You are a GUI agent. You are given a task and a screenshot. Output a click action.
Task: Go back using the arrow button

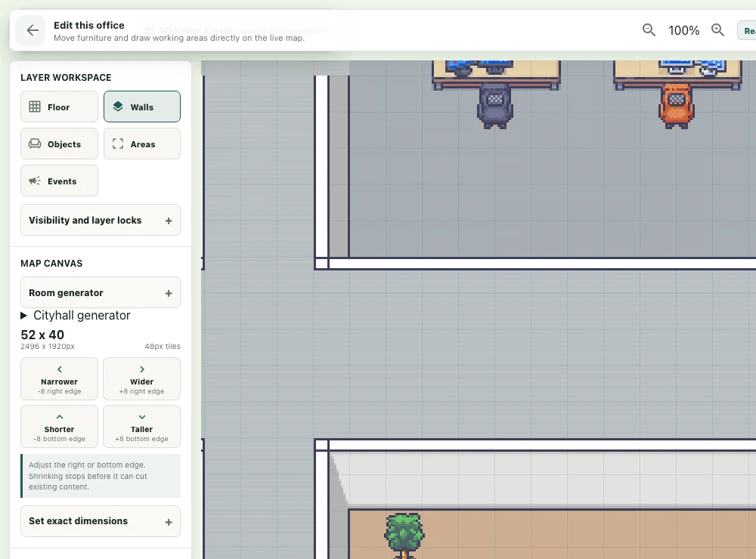click(x=33, y=30)
